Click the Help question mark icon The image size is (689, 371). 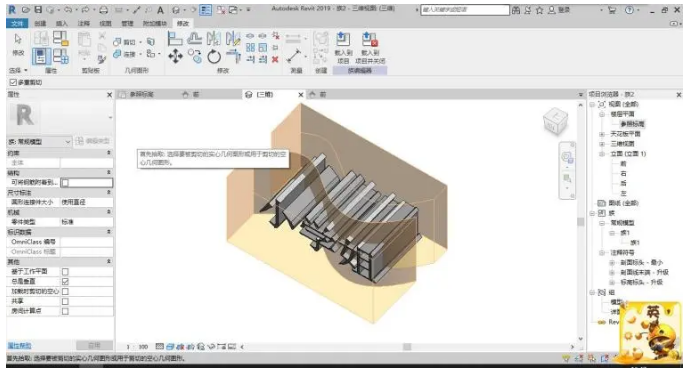[629, 10]
